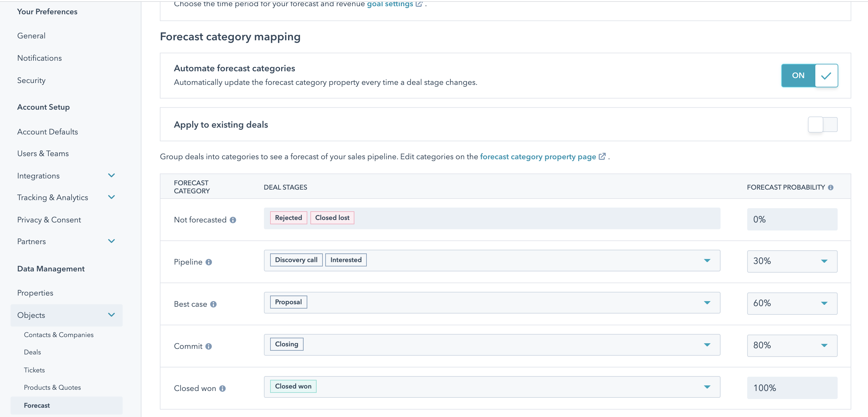Go to Deals object settings
The image size is (868, 417).
point(32,352)
